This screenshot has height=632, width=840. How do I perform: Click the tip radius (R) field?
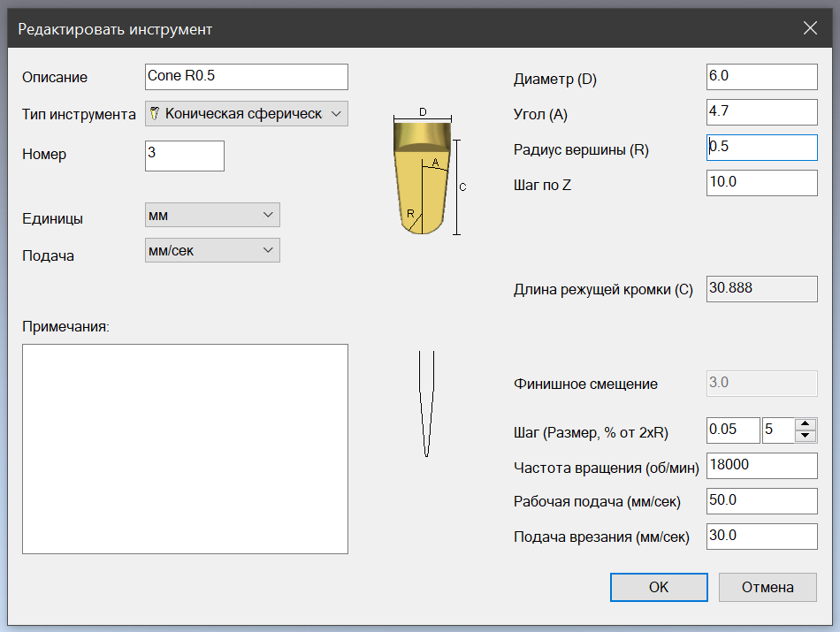coord(761,148)
